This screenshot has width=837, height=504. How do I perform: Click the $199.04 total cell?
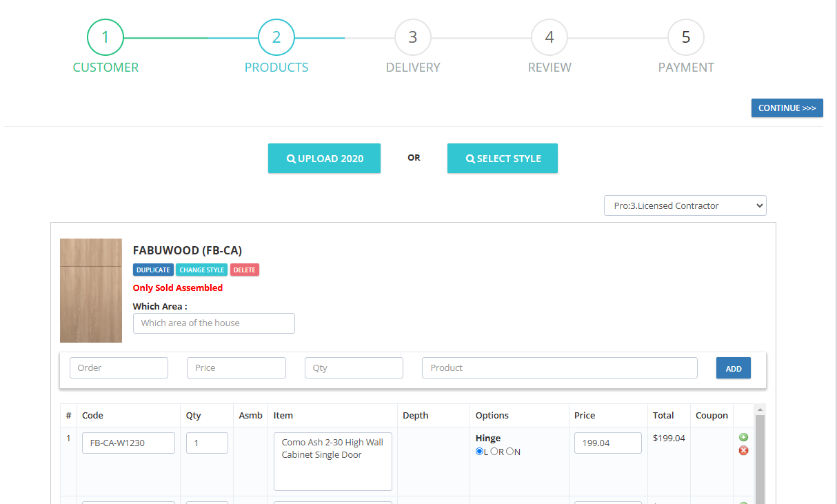[x=669, y=438]
